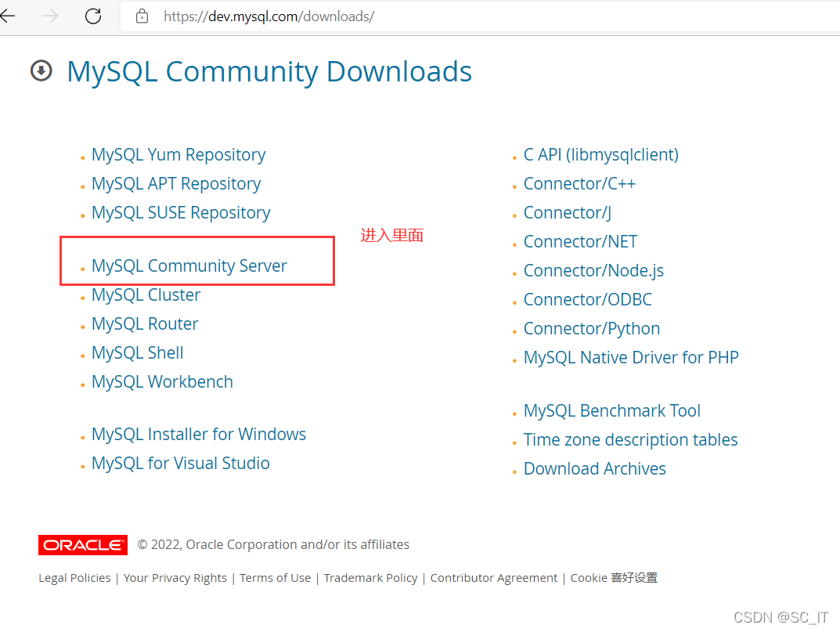The width and height of the screenshot is (840, 632).
Task: Open Connector/Node.js link
Action: pyautogui.click(x=593, y=270)
